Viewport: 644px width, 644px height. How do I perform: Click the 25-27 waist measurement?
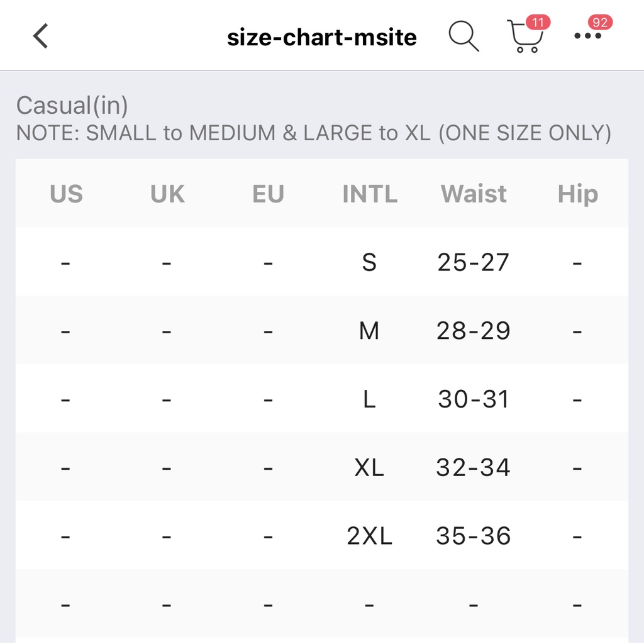[x=473, y=262]
